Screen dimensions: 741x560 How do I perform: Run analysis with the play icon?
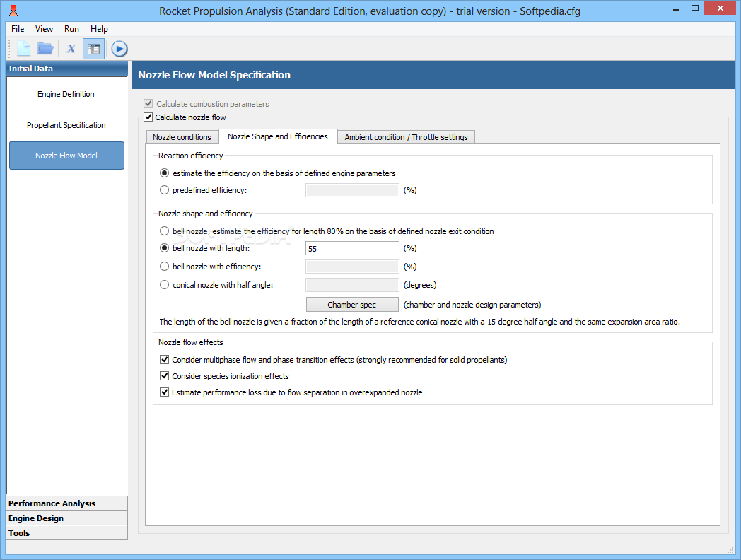click(x=119, y=49)
